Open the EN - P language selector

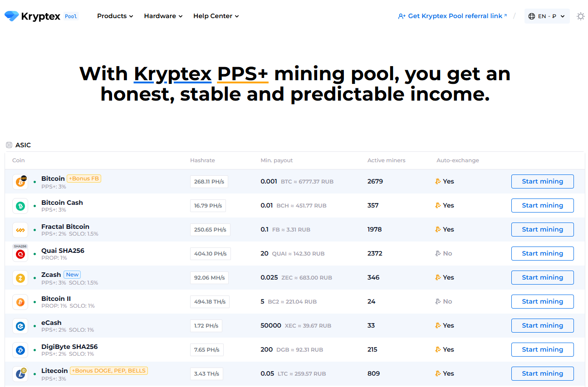coord(547,16)
